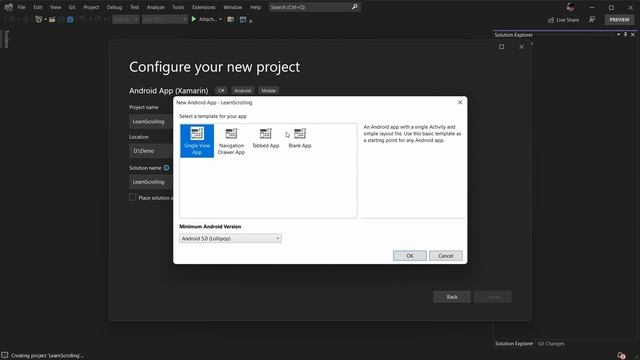Close the Configure your new project window
This screenshot has width=640, height=360.
(522, 47)
